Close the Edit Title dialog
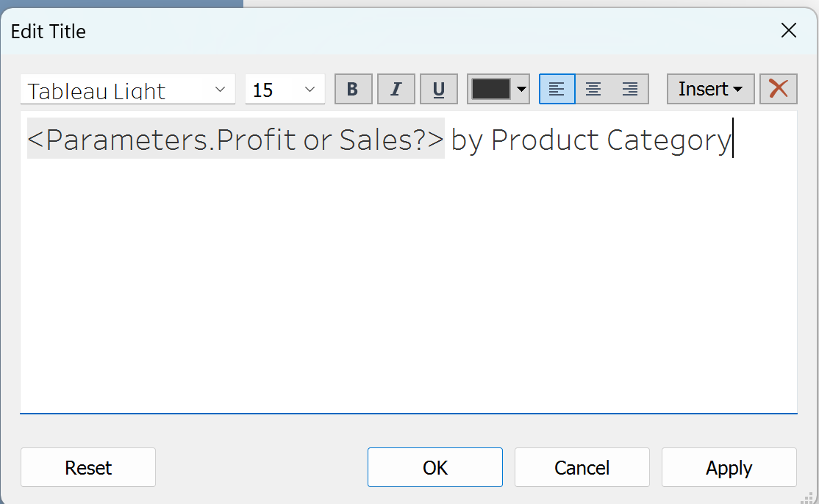 point(788,31)
